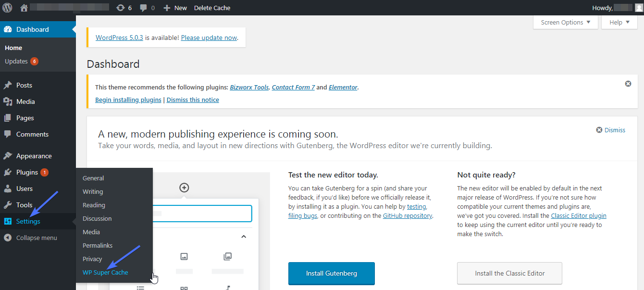Open the comments bubble icon in admin bar
This screenshot has width=644, height=290.
[x=144, y=8]
